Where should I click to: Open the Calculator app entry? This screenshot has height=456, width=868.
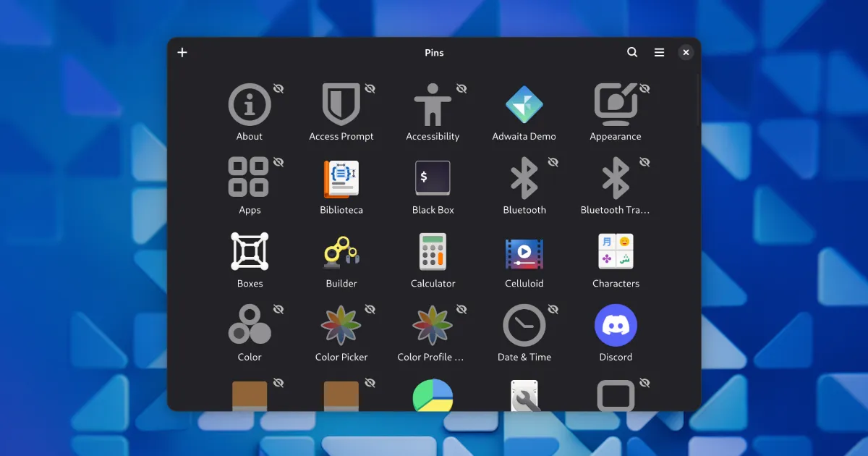(433, 252)
